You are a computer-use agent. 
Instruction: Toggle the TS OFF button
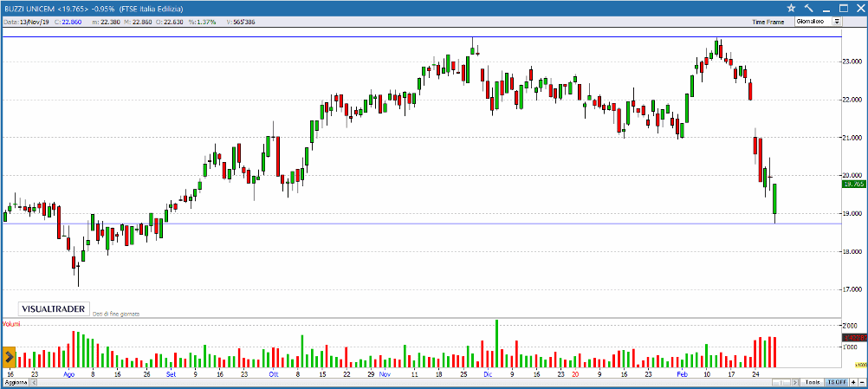click(x=836, y=382)
